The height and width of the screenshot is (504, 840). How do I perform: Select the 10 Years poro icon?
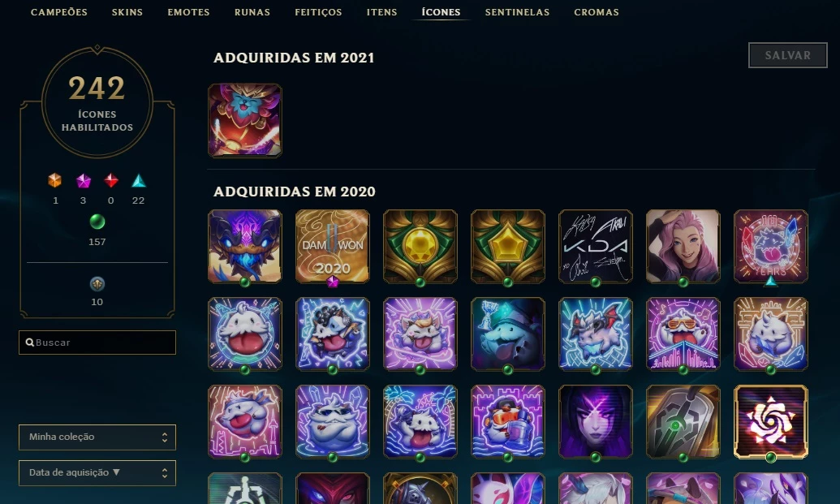click(x=770, y=246)
